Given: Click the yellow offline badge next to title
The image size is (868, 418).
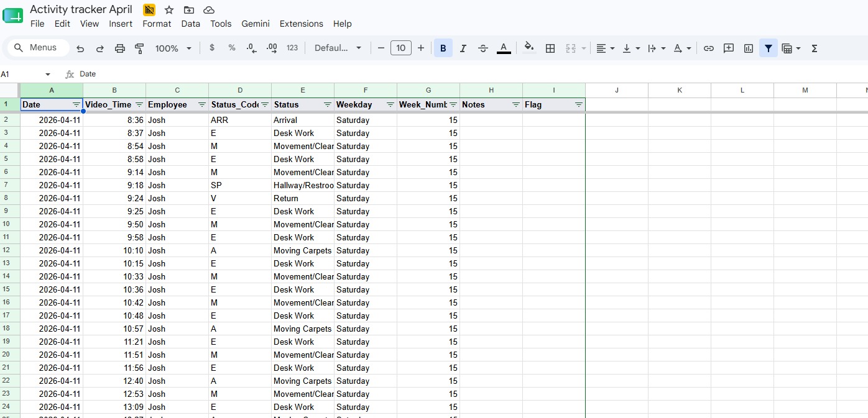Looking at the screenshot, I should pyautogui.click(x=149, y=10).
